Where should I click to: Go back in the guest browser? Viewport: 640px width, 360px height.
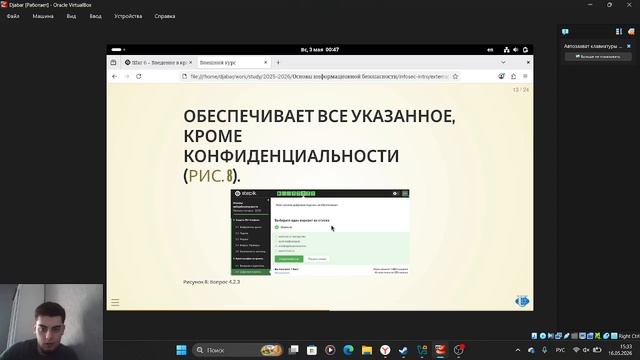tap(115, 76)
